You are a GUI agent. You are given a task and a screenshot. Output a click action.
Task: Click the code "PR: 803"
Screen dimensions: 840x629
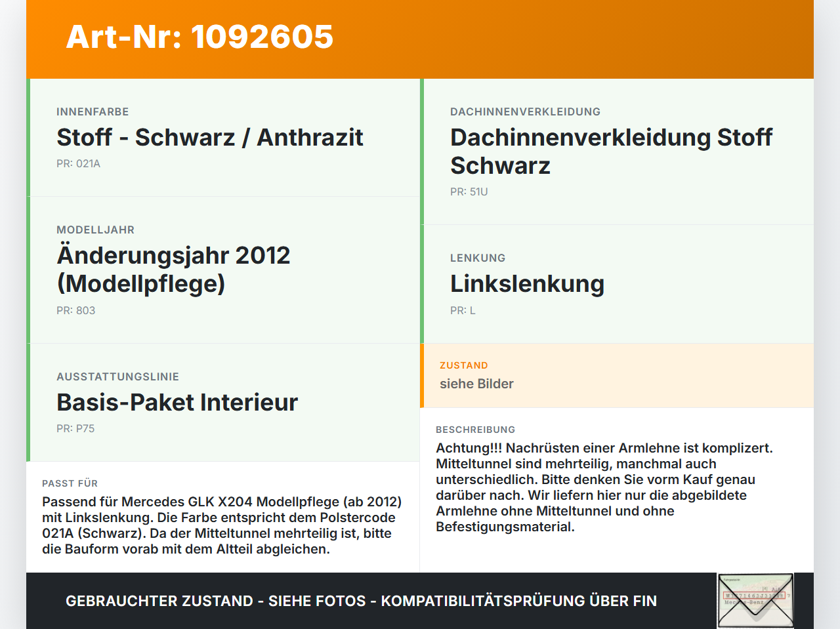pos(75,310)
